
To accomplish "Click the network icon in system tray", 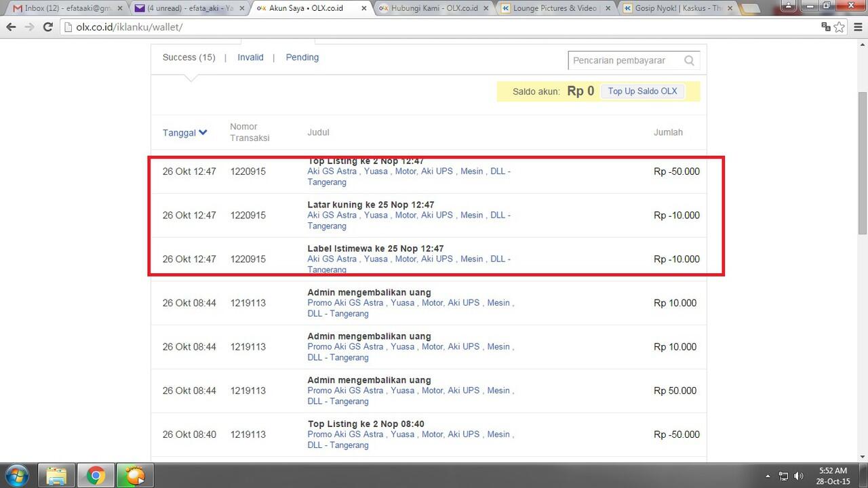I will (x=783, y=476).
